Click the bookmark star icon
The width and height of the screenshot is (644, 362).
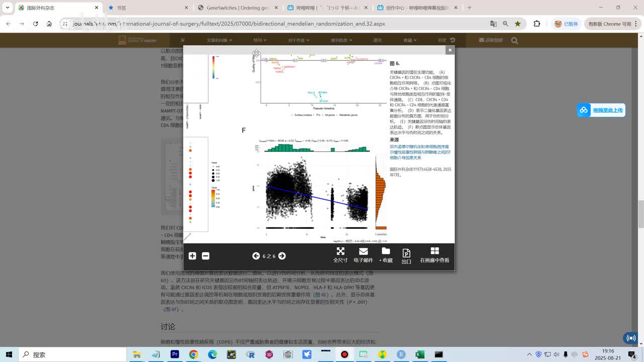coord(518,24)
